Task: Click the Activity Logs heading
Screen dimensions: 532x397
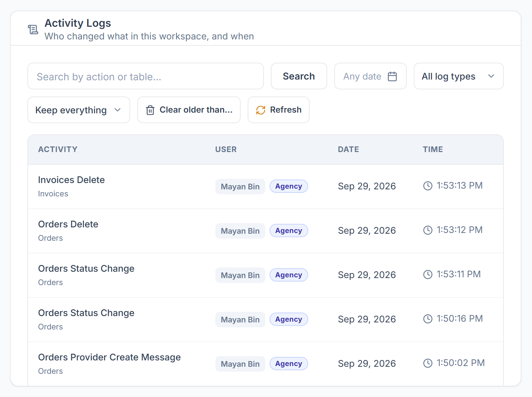Action: [x=78, y=23]
